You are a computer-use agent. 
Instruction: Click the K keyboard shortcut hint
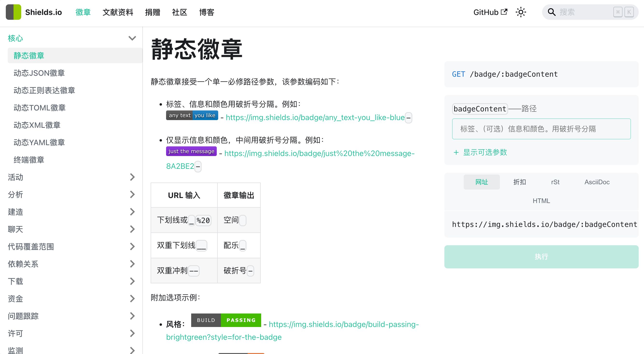pos(629,12)
